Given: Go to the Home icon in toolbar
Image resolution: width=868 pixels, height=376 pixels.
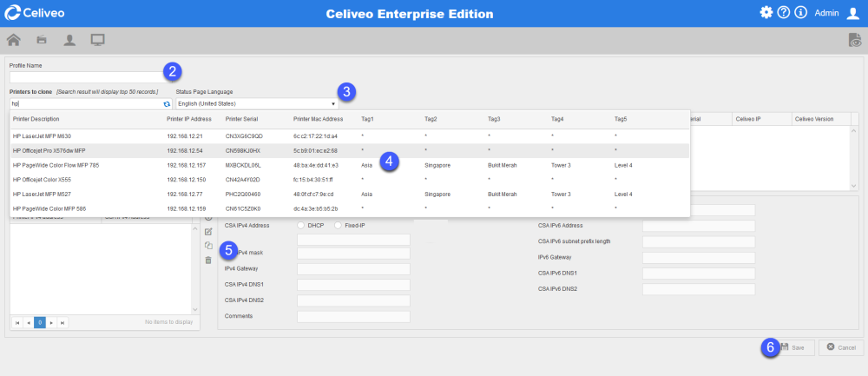Looking at the screenshot, I should click(14, 40).
